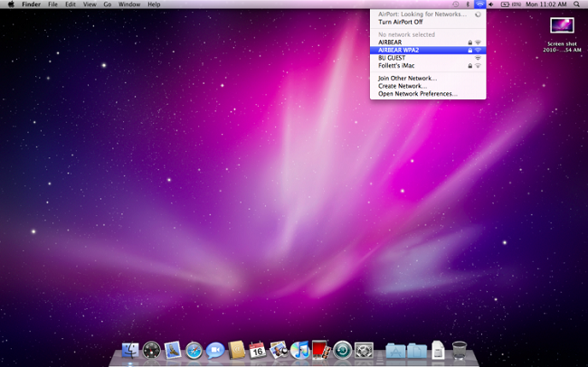Choose Join Other Network...

click(x=428, y=78)
